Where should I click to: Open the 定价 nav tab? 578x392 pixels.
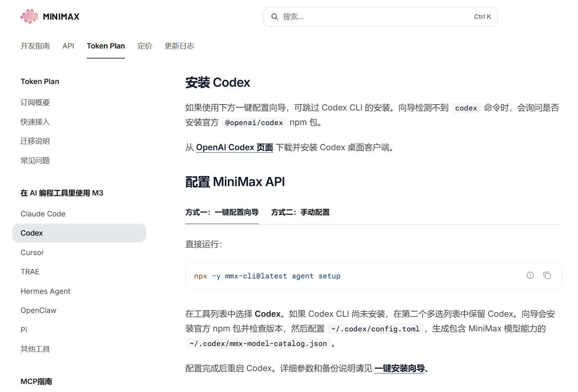tap(145, 46)
